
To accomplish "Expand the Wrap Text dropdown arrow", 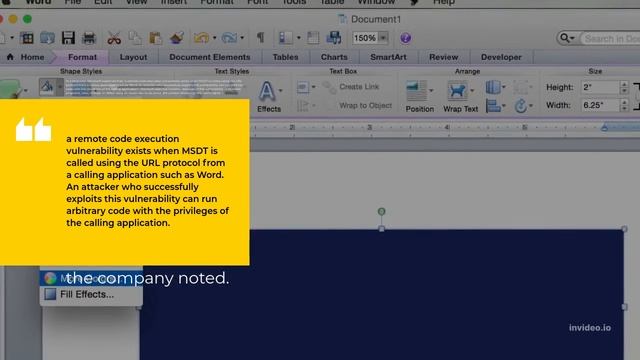I will (472, 91).
